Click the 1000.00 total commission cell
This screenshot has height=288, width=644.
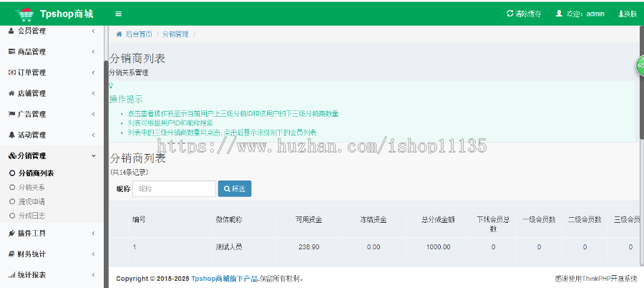[x=438, y=247]
